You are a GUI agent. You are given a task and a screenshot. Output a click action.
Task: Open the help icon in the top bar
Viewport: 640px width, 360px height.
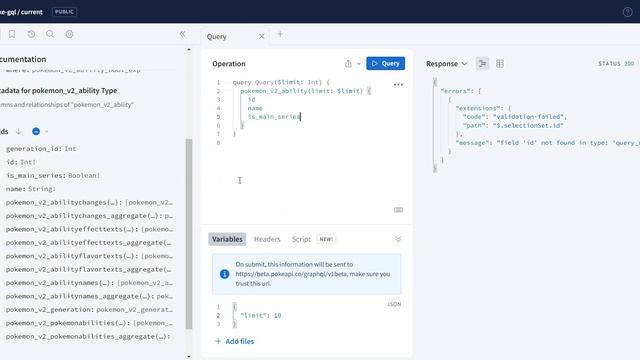(x=627, y=12)
